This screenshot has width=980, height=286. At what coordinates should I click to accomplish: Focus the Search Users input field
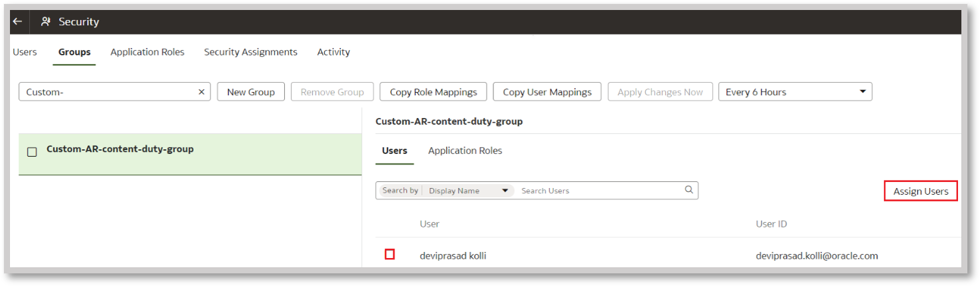point(599,191)
